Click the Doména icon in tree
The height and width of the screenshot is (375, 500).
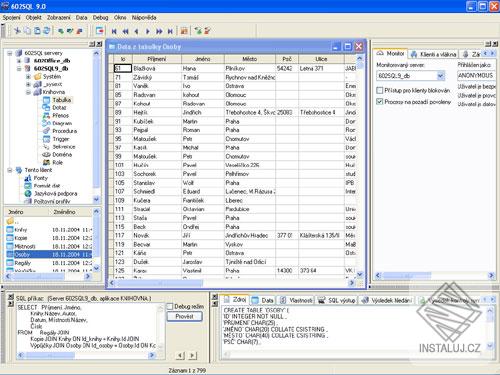pos(46,155)
